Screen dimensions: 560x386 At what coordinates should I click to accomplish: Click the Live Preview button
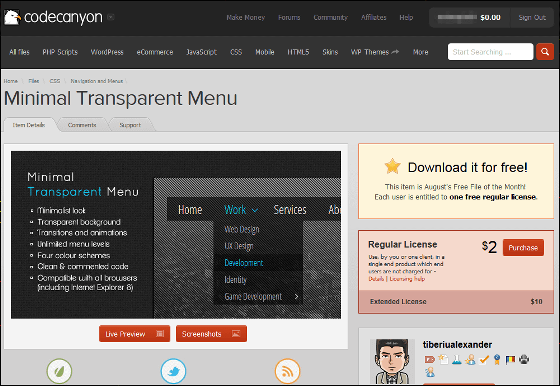coord(135,334)
